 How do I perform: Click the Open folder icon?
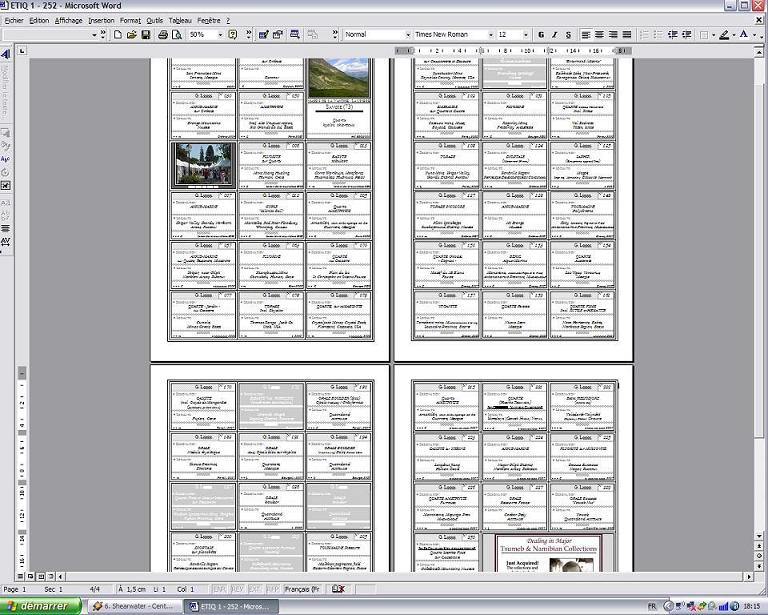pyautogui.click(x=132, y=35)
